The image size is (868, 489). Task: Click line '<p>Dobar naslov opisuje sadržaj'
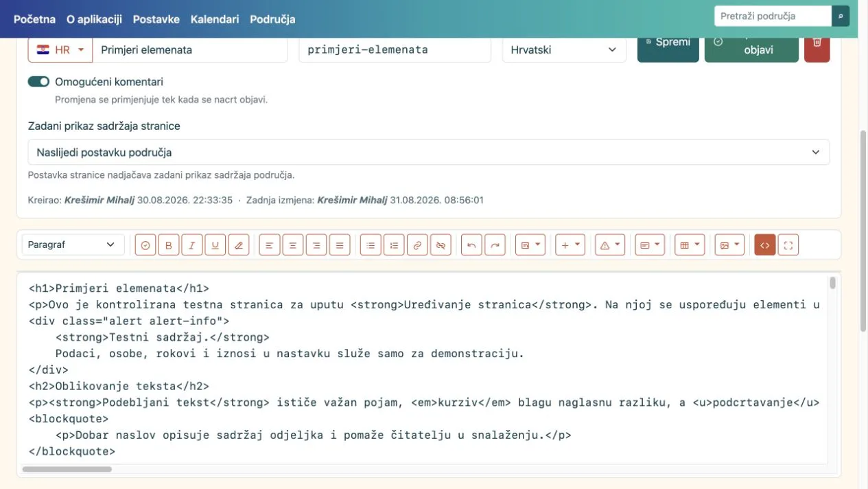click(x=314, y=435)
